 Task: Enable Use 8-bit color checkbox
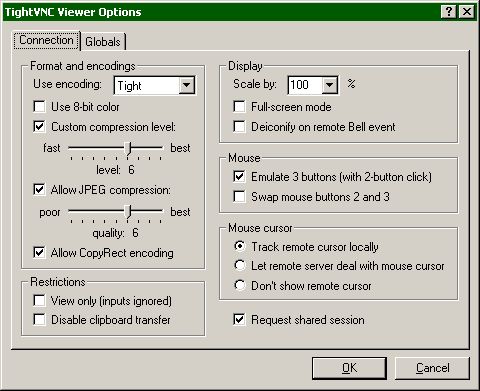39,107
